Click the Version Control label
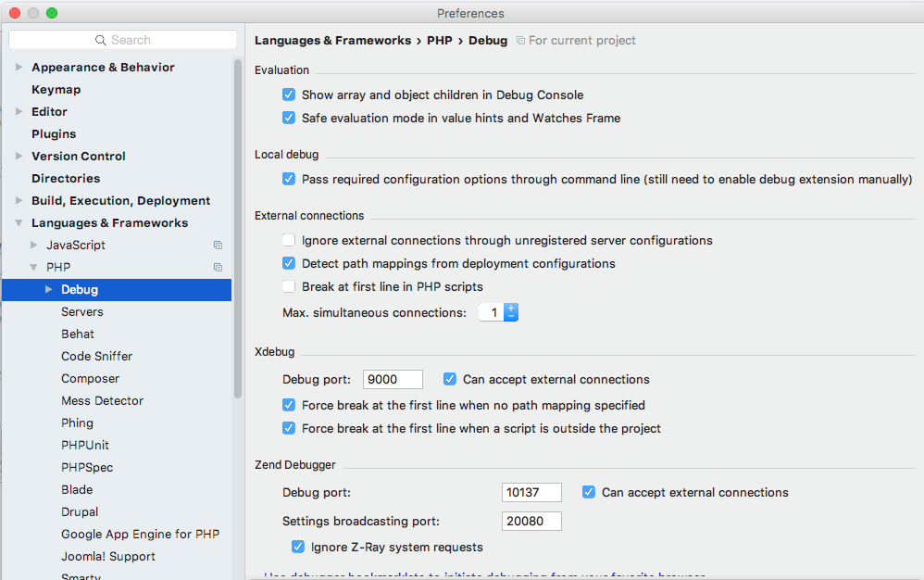Screen dimensions: 924x580 coord(79,157)
